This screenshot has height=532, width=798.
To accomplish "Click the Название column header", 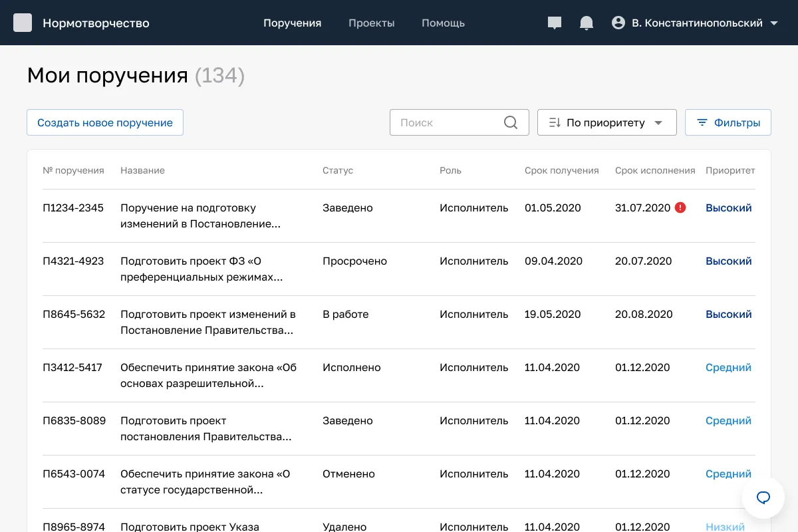I will tap(142, 170).
